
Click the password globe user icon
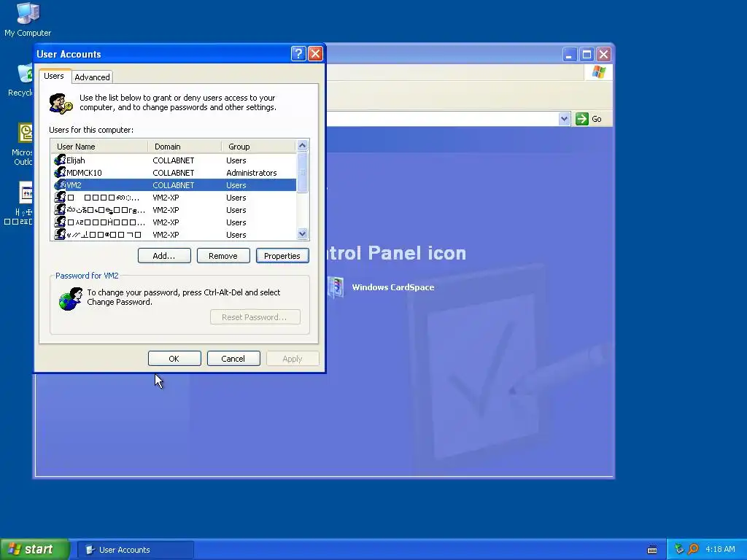(71, 298)
